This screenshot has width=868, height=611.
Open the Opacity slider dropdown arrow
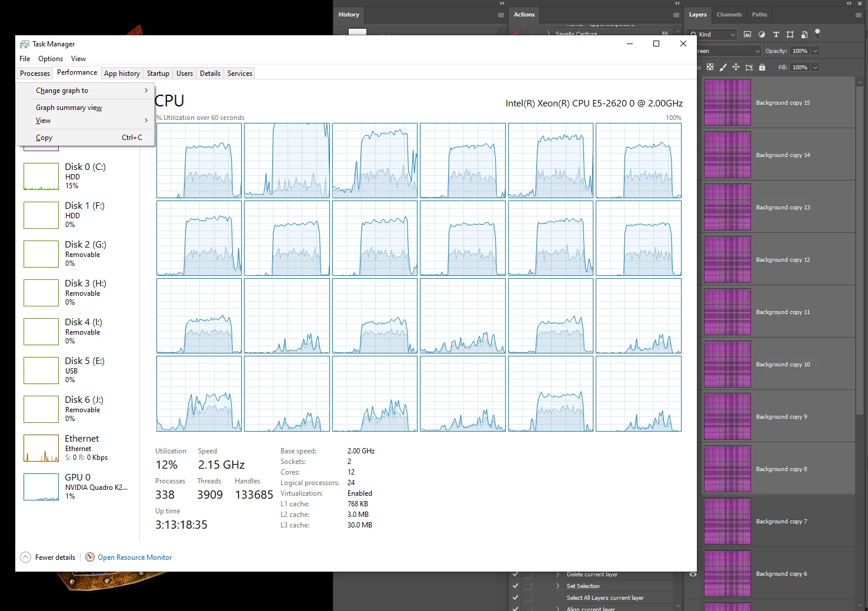click(815, 51)
